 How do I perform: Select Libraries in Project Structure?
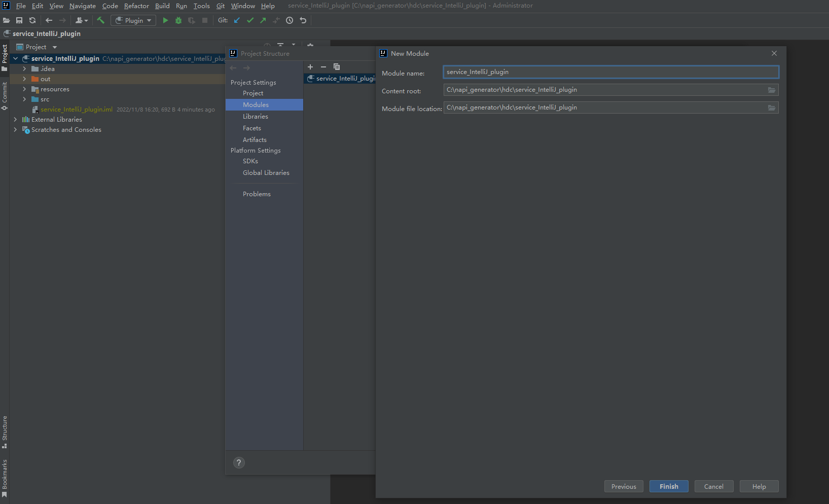[256, 116]
